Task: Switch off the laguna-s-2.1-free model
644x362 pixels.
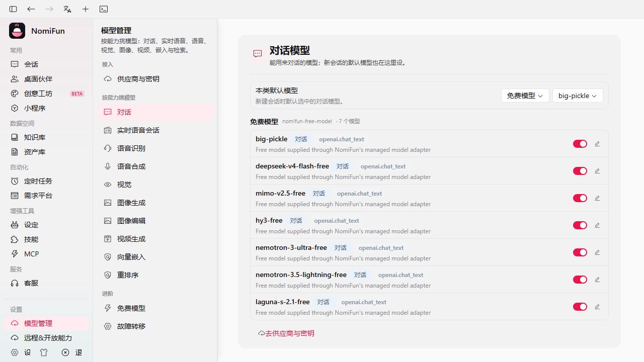Action: 580,307
